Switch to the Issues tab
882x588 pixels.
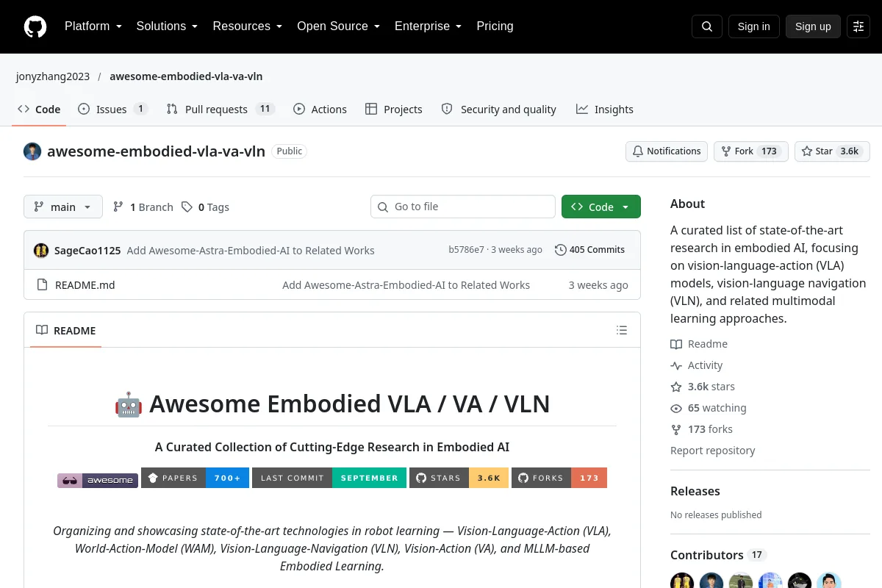[x=112, y=109]
